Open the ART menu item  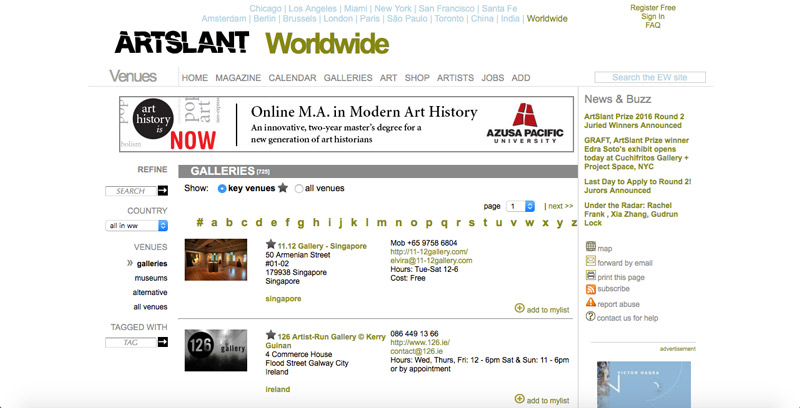click(388, 78)
